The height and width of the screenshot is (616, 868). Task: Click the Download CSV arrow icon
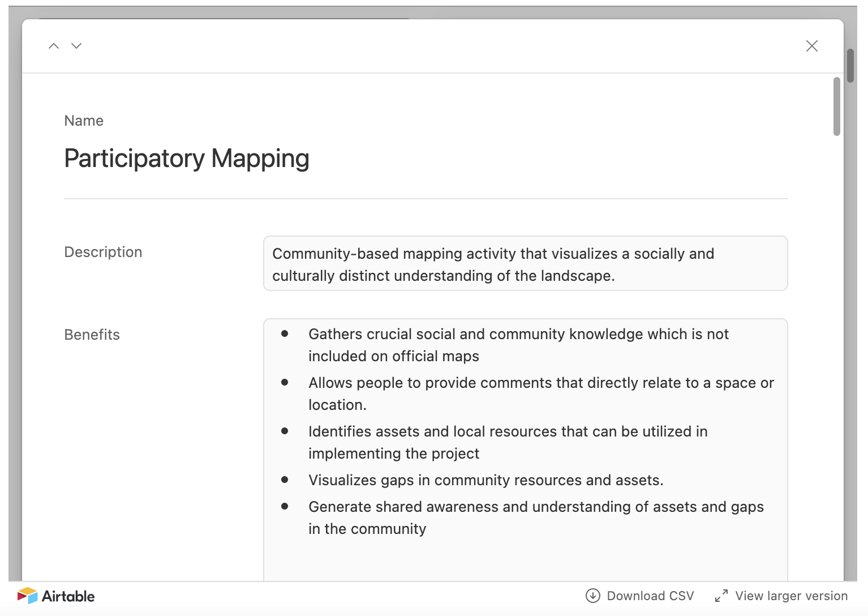tap(592, 596)
